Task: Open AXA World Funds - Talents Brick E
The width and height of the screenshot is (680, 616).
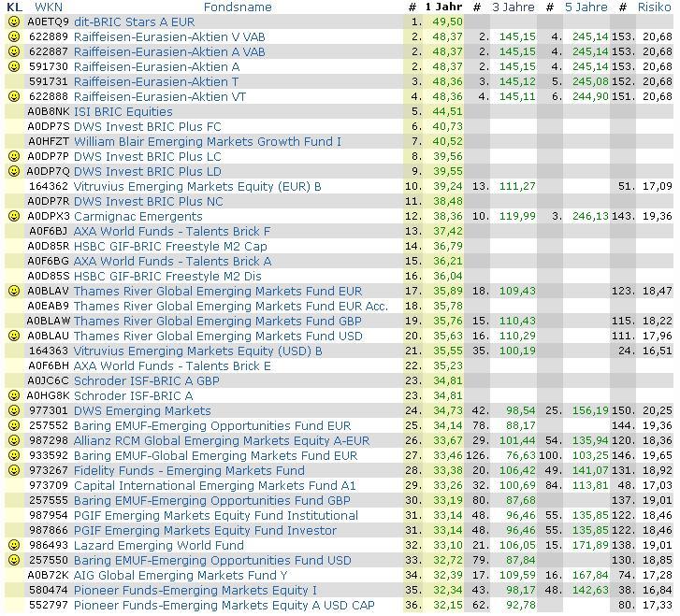Action: point(172,365)
